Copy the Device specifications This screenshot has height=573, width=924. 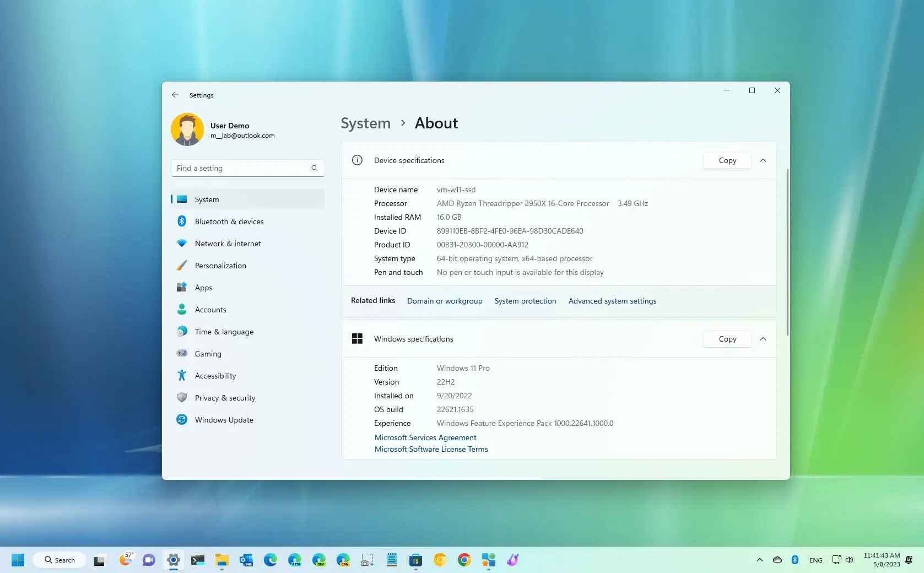tap(727, 160)
